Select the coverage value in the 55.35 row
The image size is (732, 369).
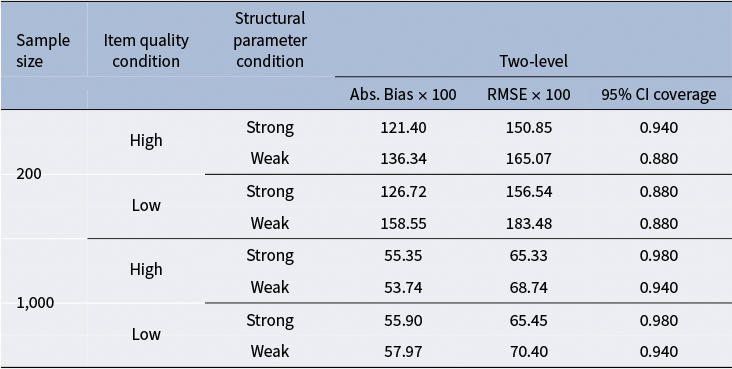pyautogui.click(x=658, y=255)
